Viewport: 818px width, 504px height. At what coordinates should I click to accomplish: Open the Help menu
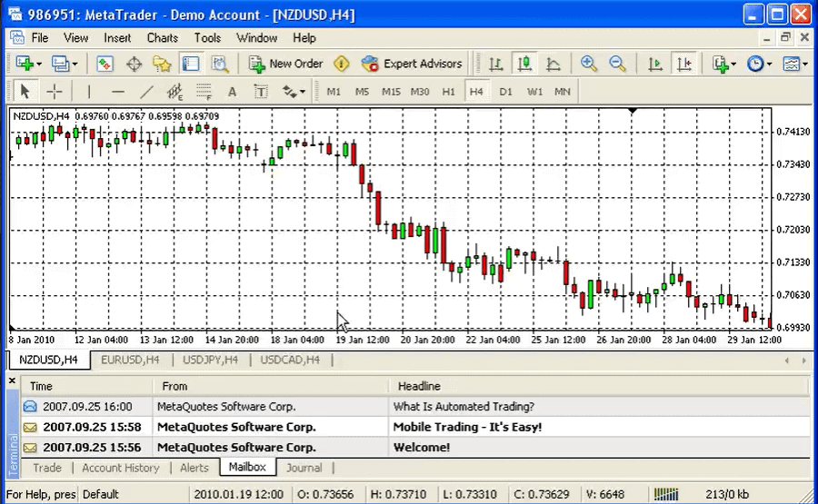click(304, 37)
